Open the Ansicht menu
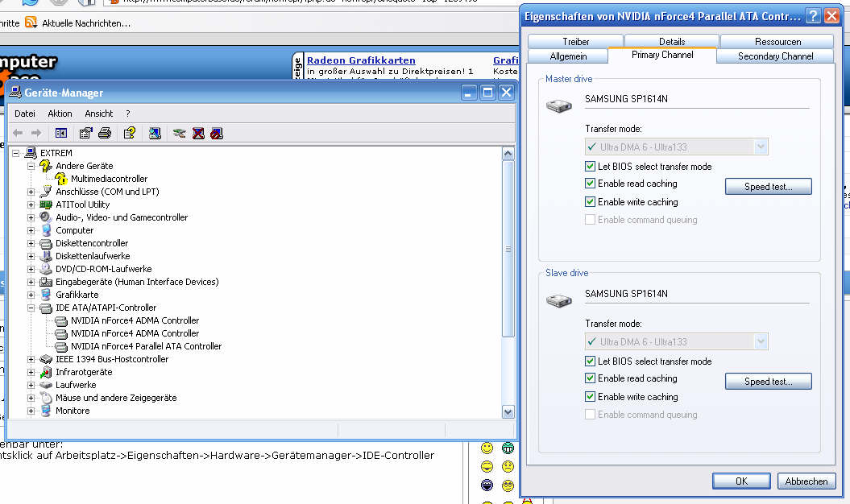The image size is (850, 504). pos(98,114)
